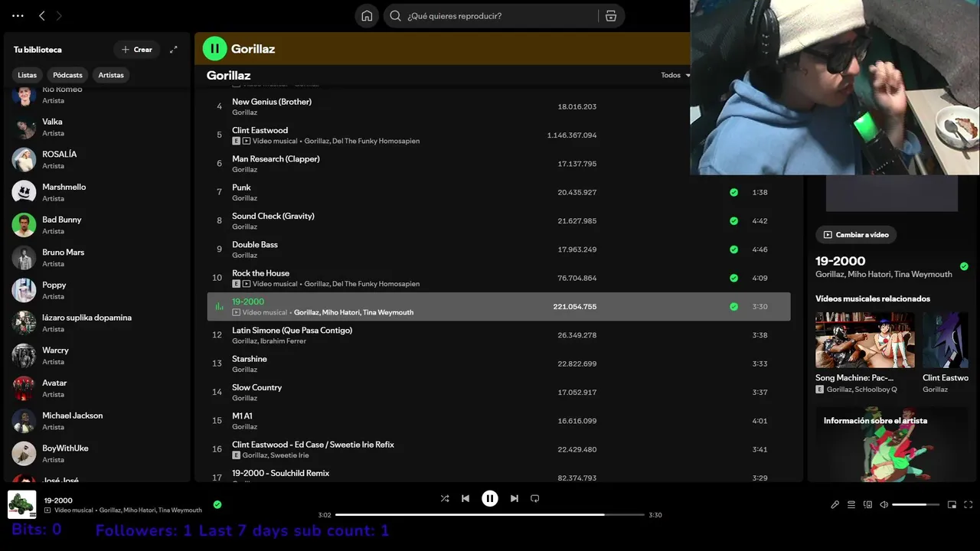Mute the volume speaker icon
Viewport: 980px width, 551px height.
pyautogui.click(x=884, y=504)
